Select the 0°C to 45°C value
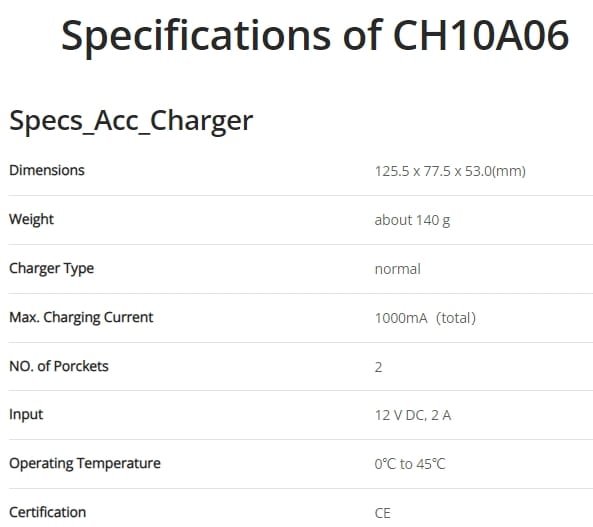 click(410, 464)
